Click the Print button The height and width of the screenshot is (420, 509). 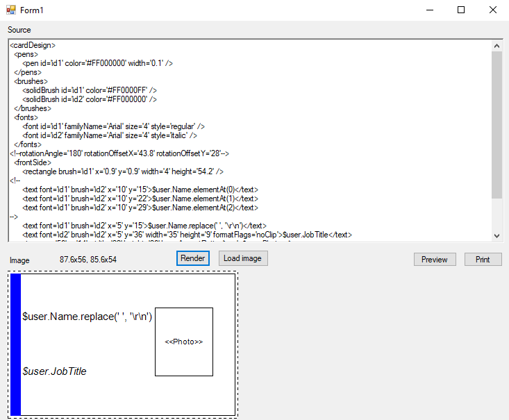point(483,259)
